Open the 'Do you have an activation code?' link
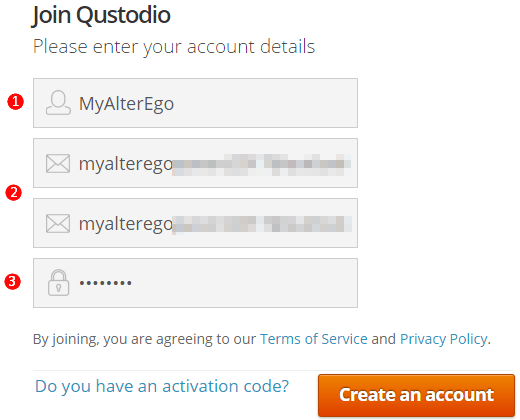 (162, 386)
